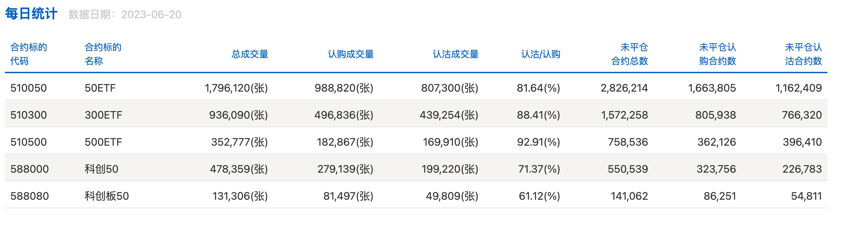Select the 认购成交量 column header
This screenshot has width=868, height=232.
(350, 54)
